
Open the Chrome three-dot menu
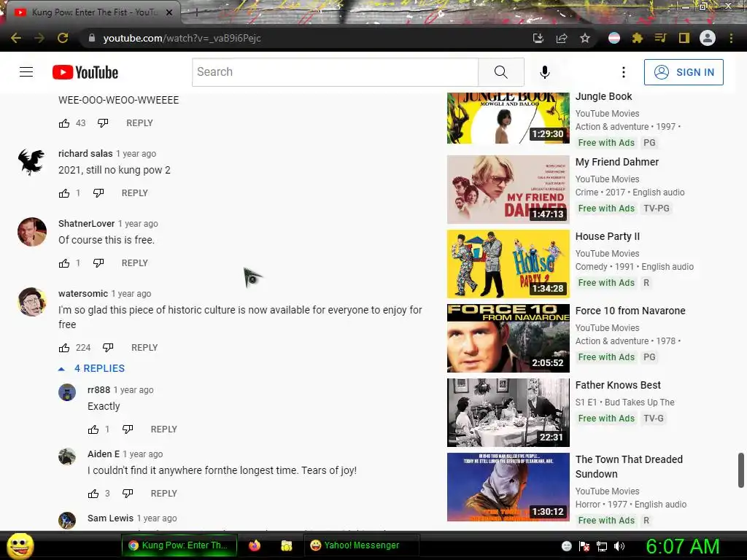click(x=731, y=38)
